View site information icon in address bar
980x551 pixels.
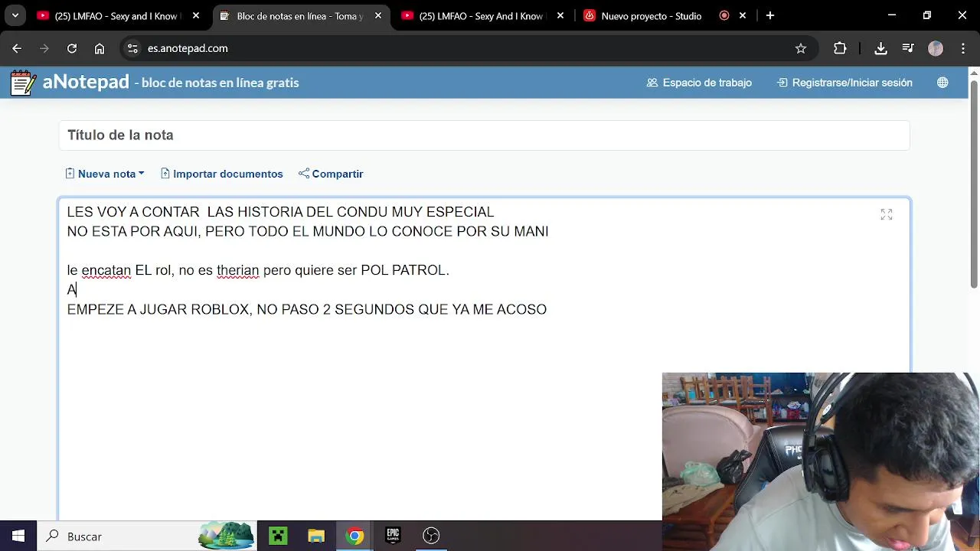click(132, 48)
